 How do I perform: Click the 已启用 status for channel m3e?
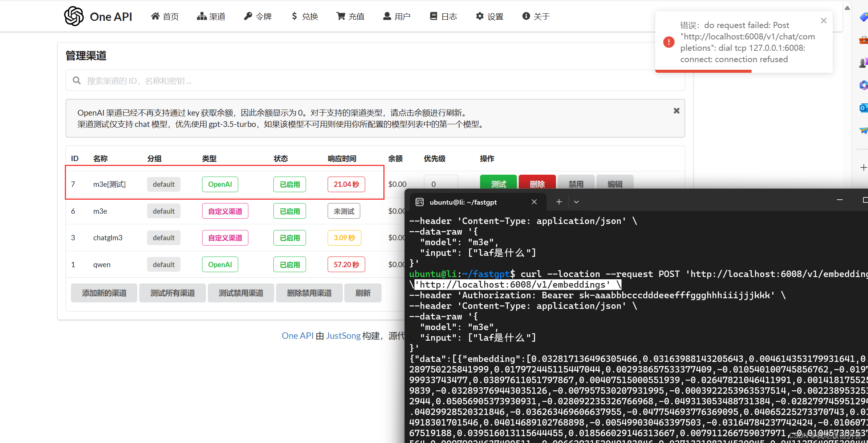point(290,211)
